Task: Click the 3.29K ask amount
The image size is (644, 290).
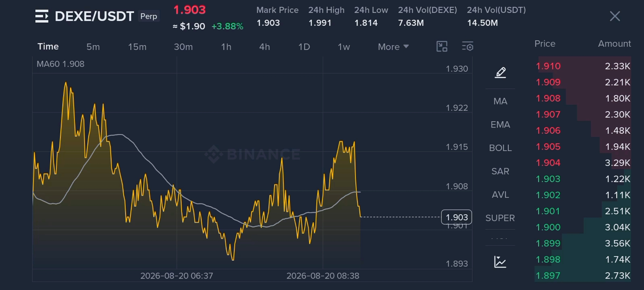Action: 618,163
